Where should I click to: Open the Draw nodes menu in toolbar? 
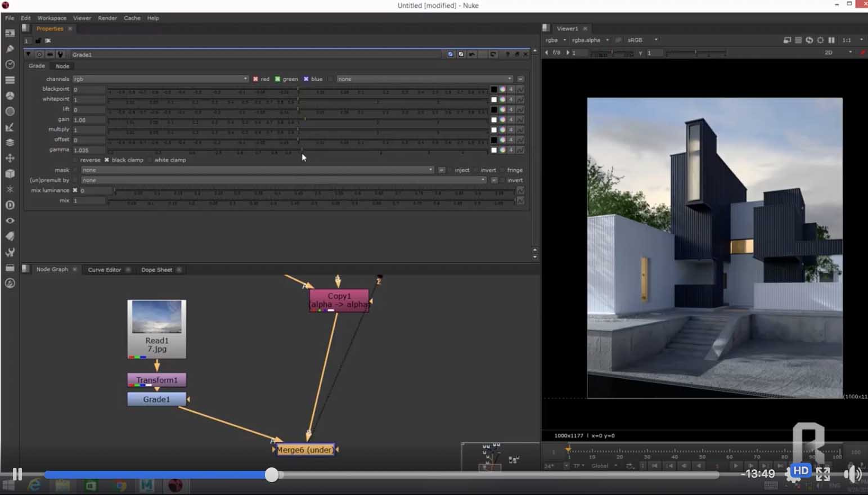point(10,49)
